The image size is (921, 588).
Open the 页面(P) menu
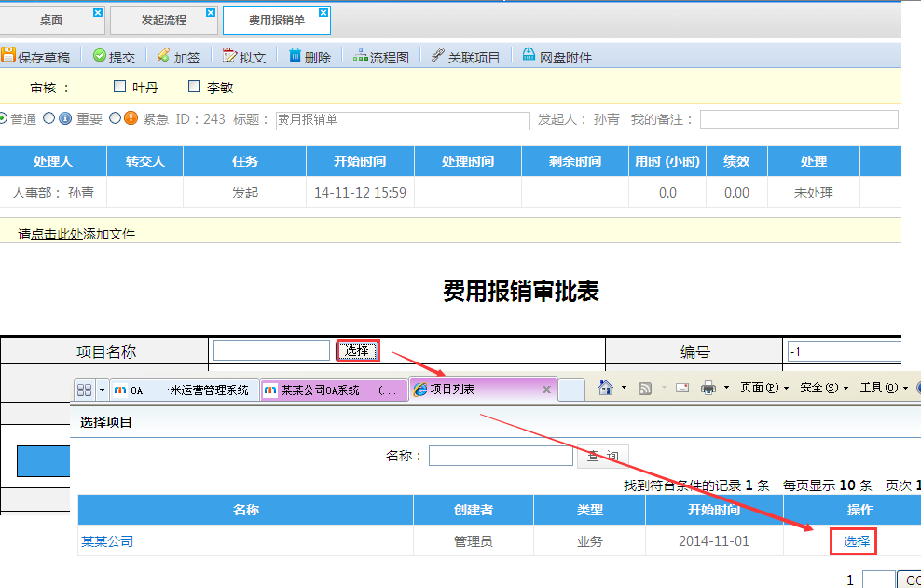pos(765,388)
